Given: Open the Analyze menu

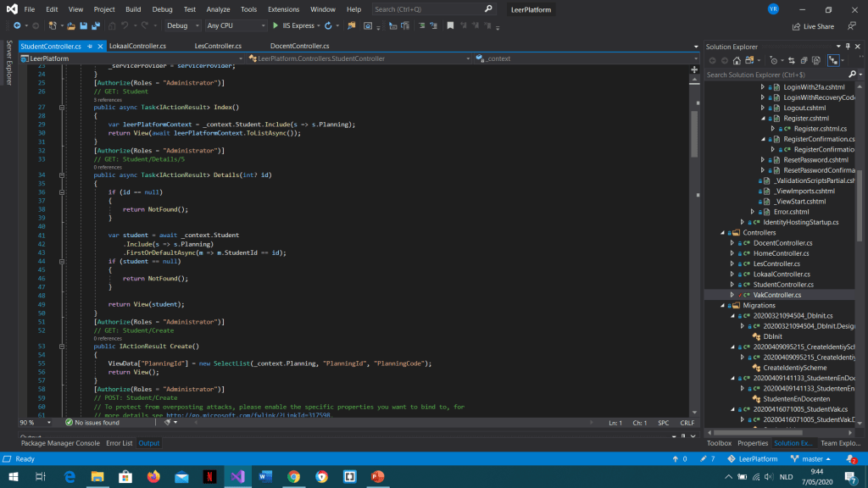Looking at the screenshot, I should (x=218, y=9).
